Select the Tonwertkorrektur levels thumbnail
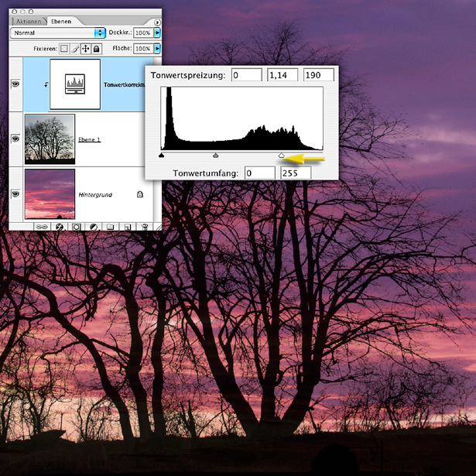Image resolution: width=476 pixels, height=476 pixels. pyautogui.click(x=75, y=84)
